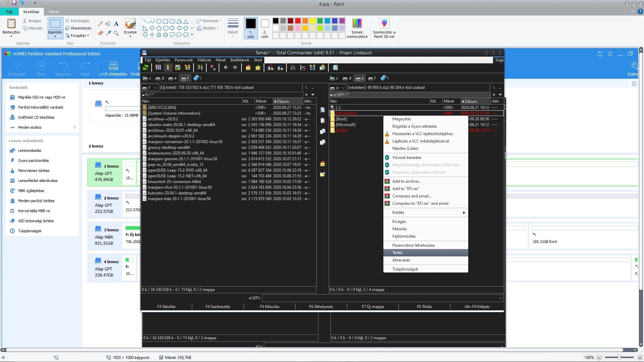The image size is (644, 362).
Task: Open the Méret line size dropdown
Action: (x=233, y=28)
